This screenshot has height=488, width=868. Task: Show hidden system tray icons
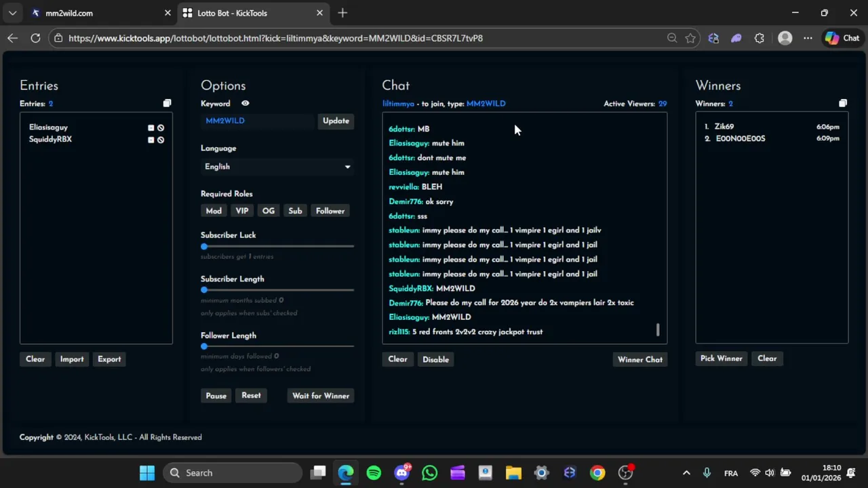[686, 472]
